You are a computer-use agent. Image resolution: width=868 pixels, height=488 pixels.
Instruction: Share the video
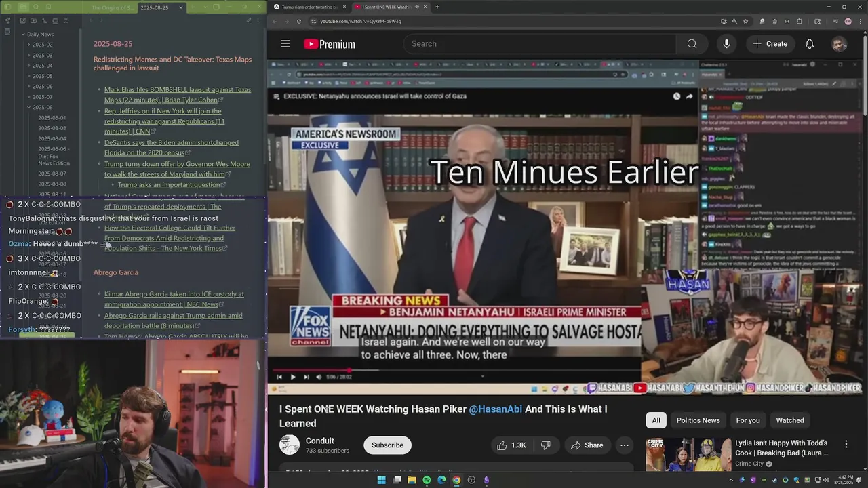coord(587,445)
